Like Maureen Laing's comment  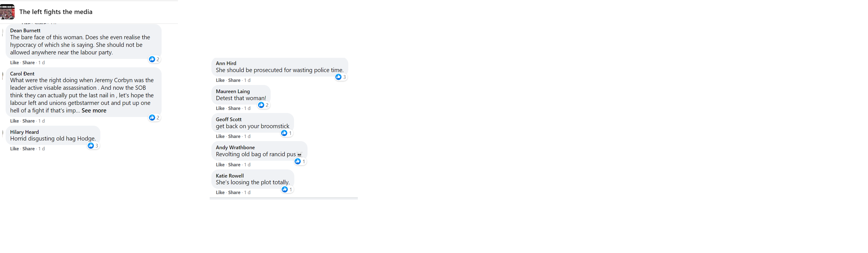pyautogui.click(x=220, y=108)
